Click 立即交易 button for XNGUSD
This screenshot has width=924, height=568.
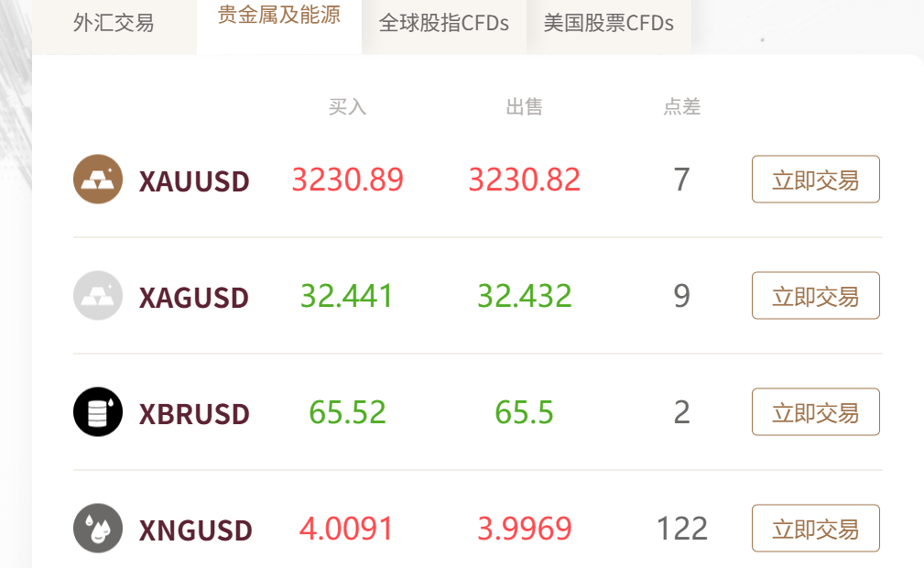tap(816, 528)
